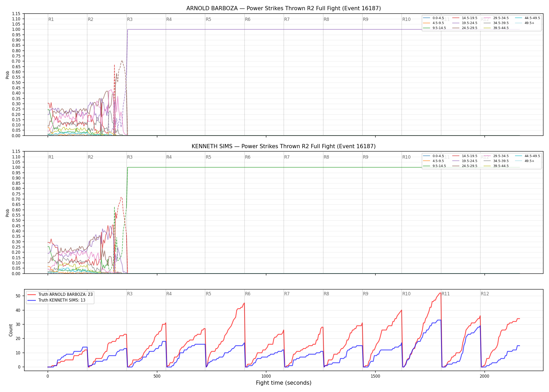The image size is (549, 392).
Task: Click the R7 round marker in the Sims chart
Action: click(x=287, y=157)
